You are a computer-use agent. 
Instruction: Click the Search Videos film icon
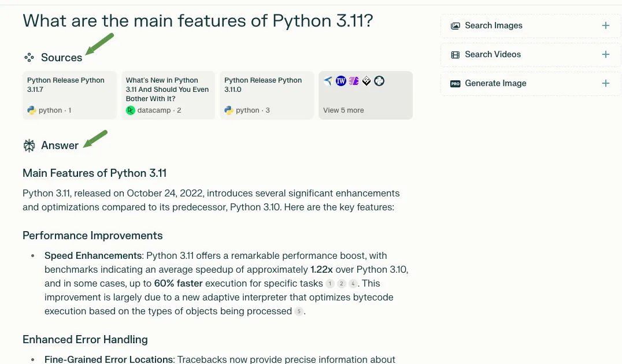(456, 55)
